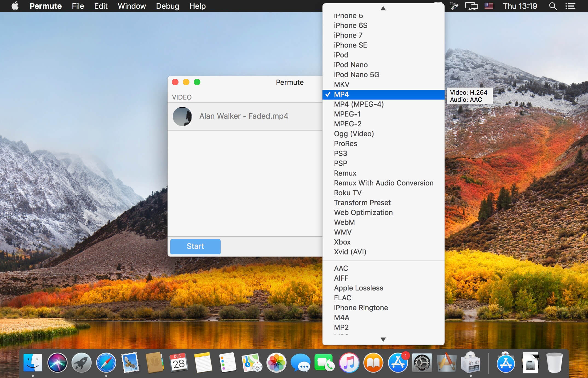Choose Apple Lossless audio format

[383, 288]
